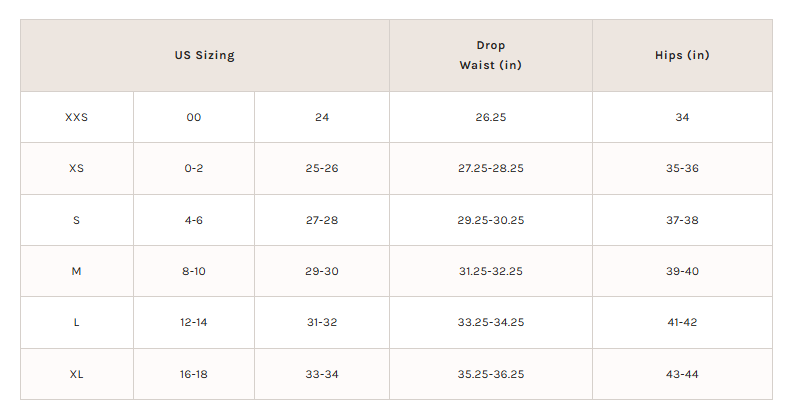Image resolution: width=795 pixels, height=419 pixels.
Task: Click the 4-6 US size cell
Action: point(193,220)
